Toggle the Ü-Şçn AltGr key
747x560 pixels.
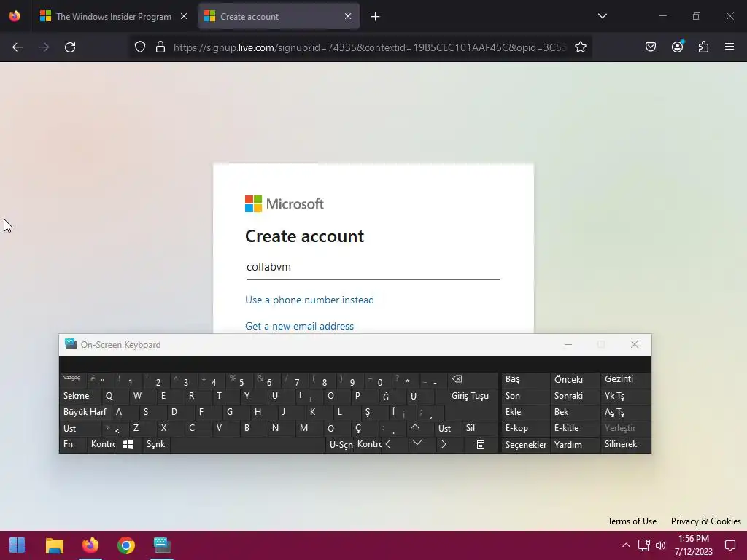tap(340, 444)
